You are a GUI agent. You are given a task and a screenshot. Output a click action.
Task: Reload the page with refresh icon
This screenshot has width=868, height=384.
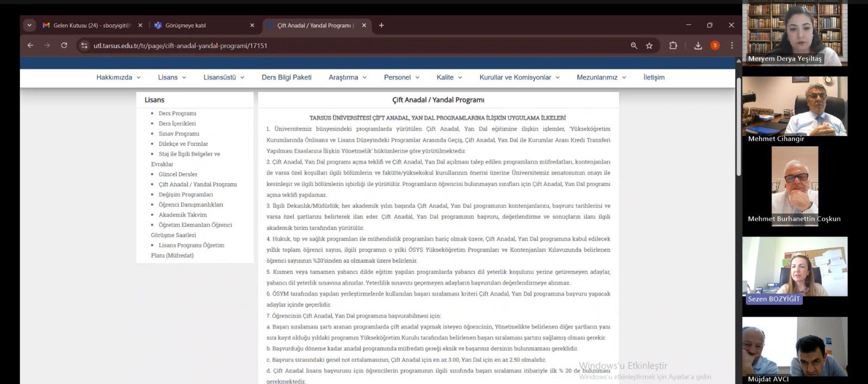click(x=64, y=46)
